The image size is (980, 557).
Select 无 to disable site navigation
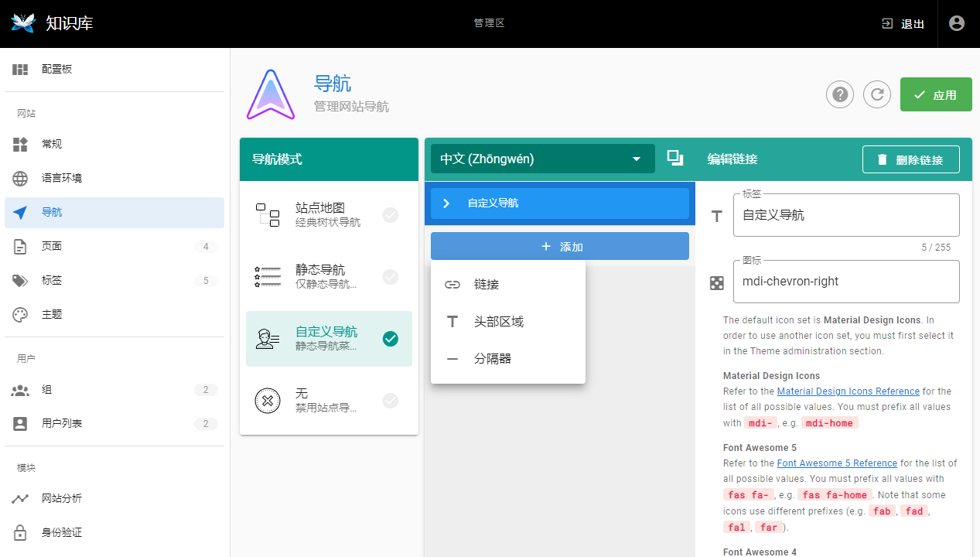[x=329, y=401]
